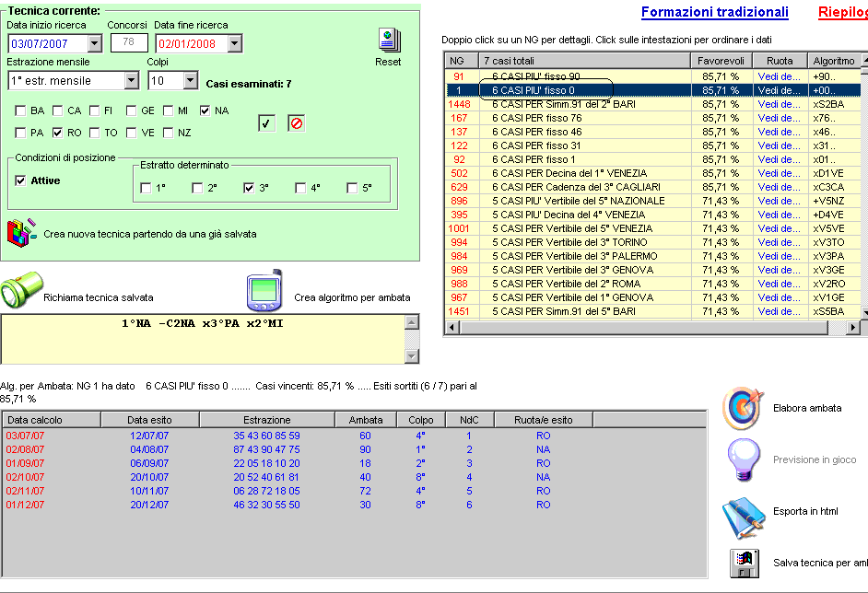This screenshot has width=868, height=593.
Task: Click the result date 12/07/07
Action: (x=149, y=436)
